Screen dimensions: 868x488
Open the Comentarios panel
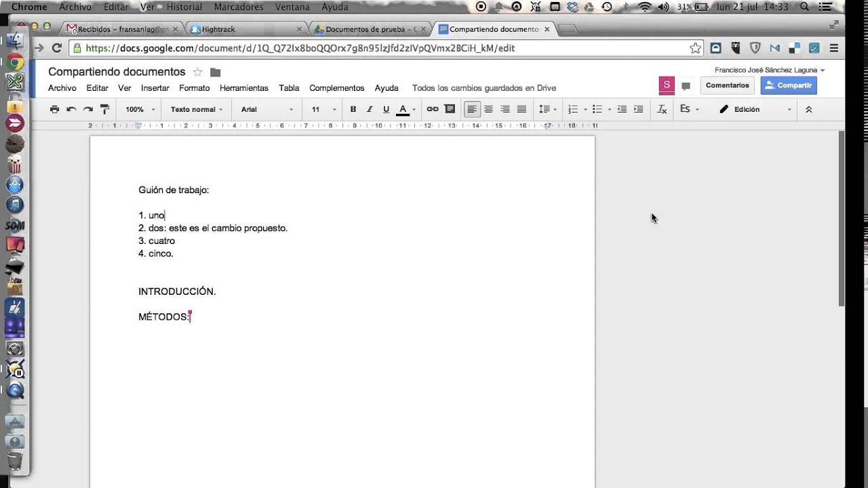click(x=727, y=85)
